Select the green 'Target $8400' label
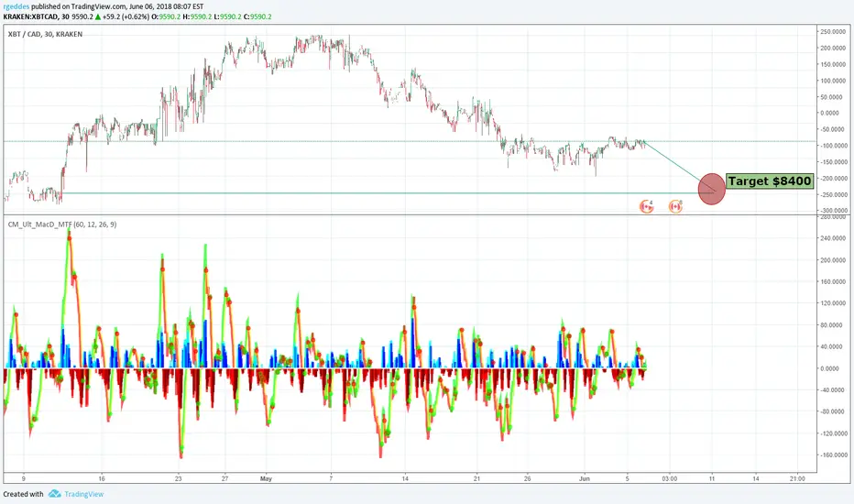This screenshot has width=854, height=504. tap(770, 181)
